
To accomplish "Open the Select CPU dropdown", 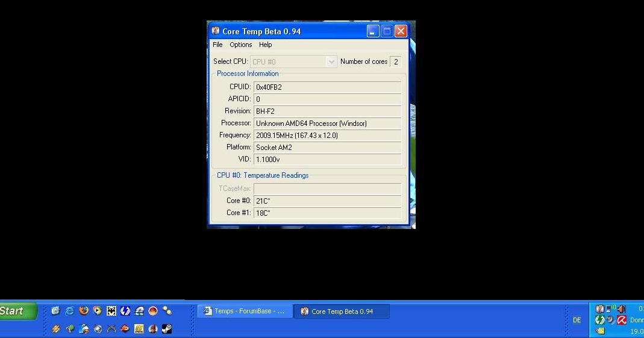I will pyautogui.click(x=293, y=61).
